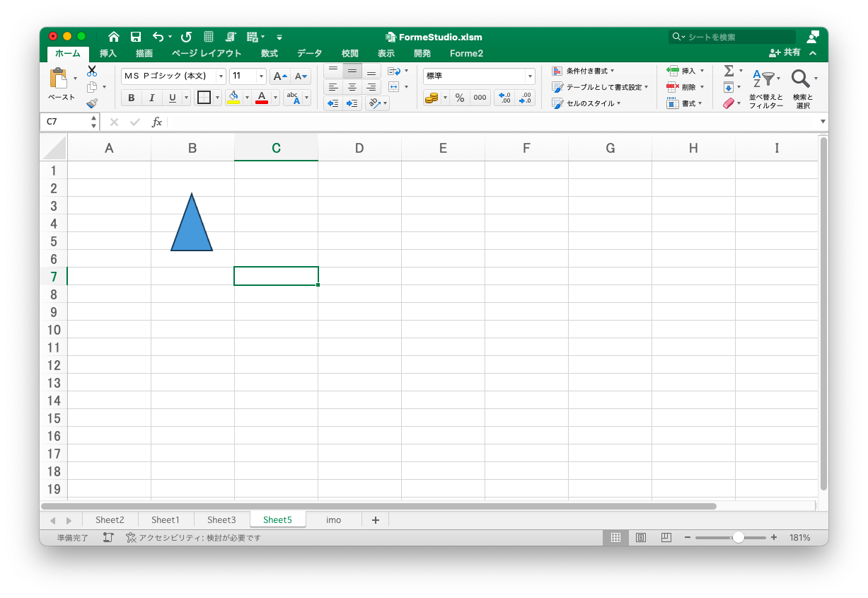
Task: Click the Save icon in title bar
Action: pyautogui.click(x=136, y=37)
